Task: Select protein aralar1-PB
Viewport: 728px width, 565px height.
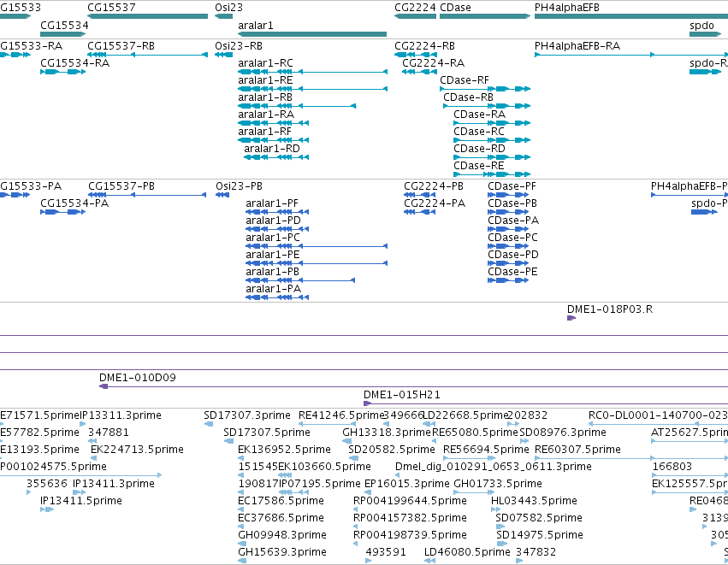Action: point(300,280)
